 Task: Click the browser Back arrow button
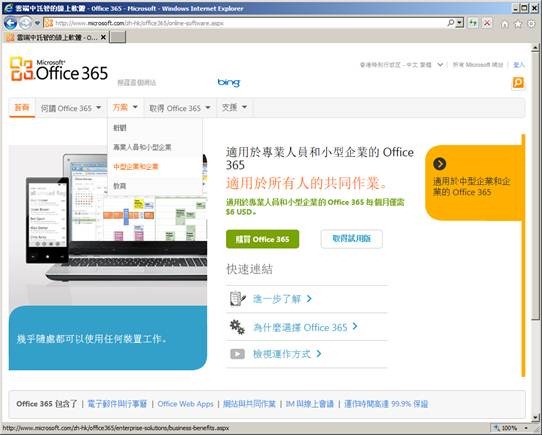(x=10, y=23)
